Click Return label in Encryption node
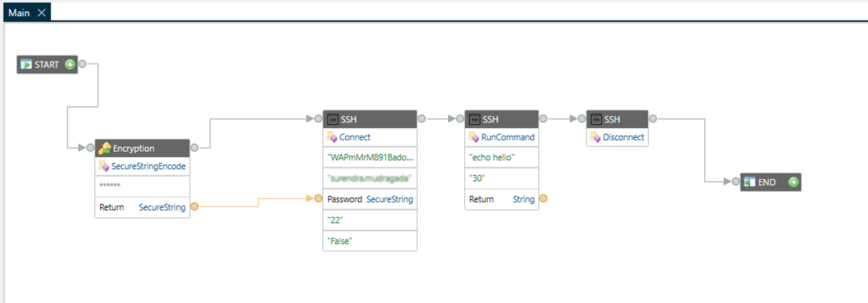The width and height of the screenshot is (868, 303). (x=112, y=207)
